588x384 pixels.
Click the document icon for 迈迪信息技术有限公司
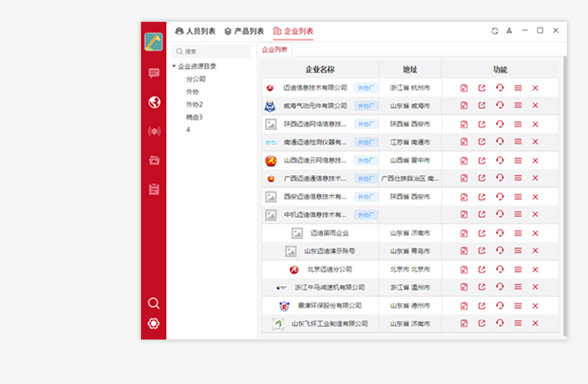pyautogui.click(x=464, y=88)
